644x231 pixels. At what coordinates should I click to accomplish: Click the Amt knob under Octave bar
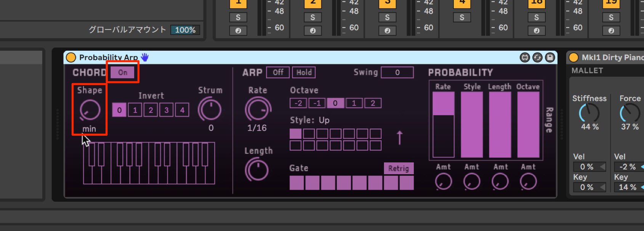pos(528,181)
